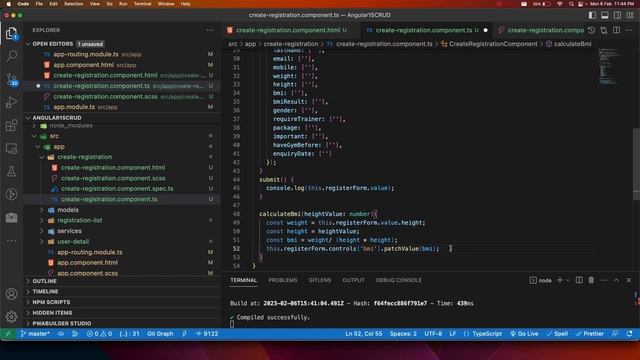
Task: Change UTF-8 file encoding
Action: coord(433,333)
